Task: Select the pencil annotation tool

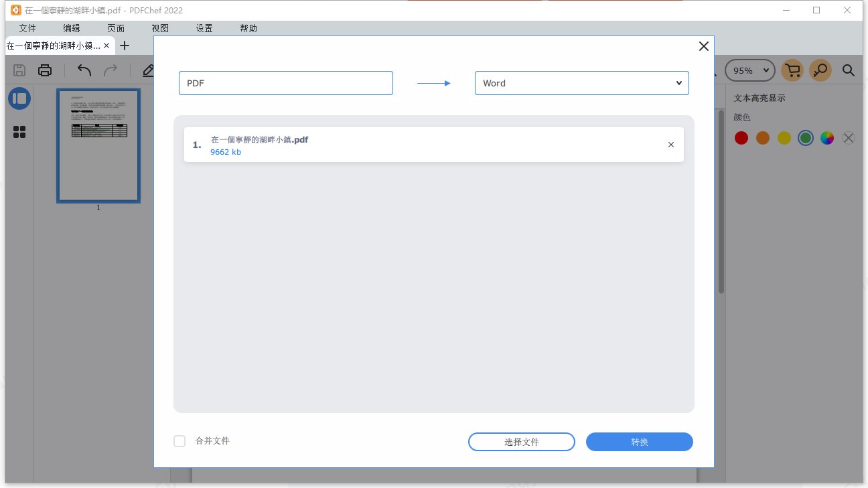Action: [x=148, y=70]
